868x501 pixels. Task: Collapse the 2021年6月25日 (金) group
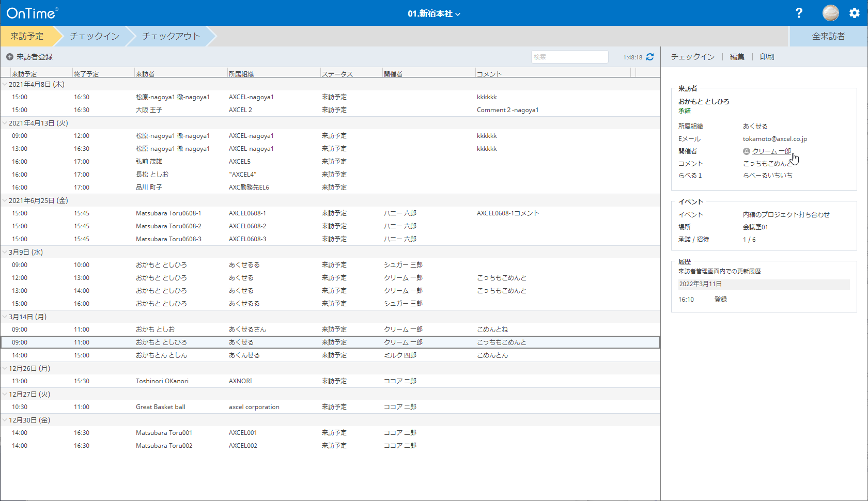tap(5, 200)
